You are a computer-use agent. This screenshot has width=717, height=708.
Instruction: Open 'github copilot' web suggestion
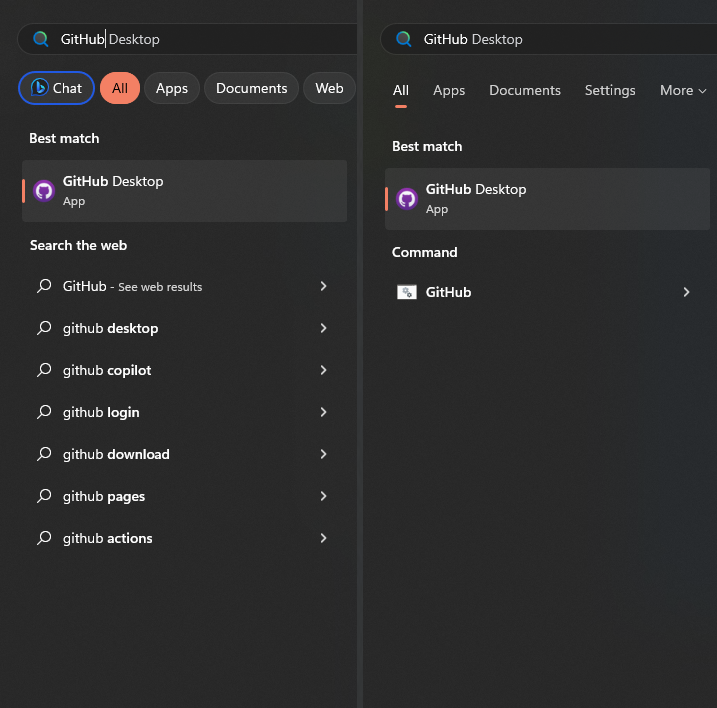click(184, 370)
